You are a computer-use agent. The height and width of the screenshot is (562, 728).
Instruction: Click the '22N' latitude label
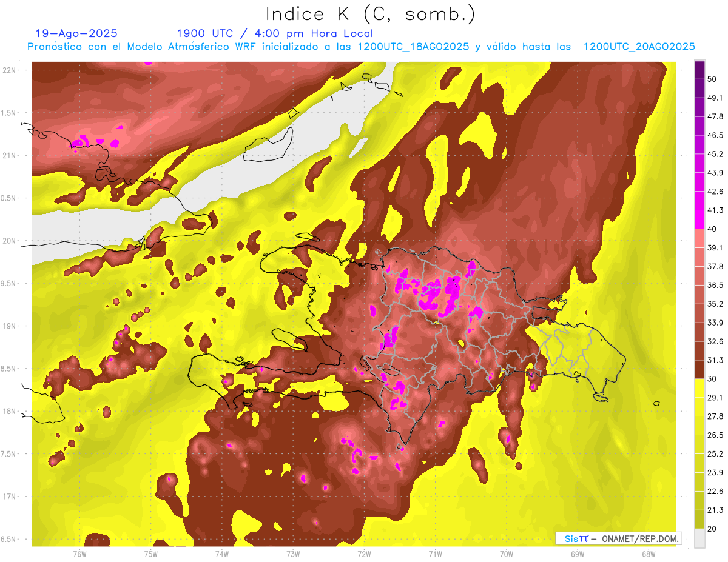coord(8,70)
